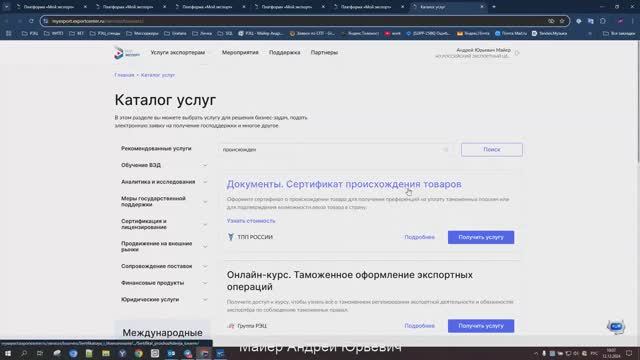Click the Каталог услуг page heading
The width and height of the screenshot is (640, 360).
click(x=165, y=100)
